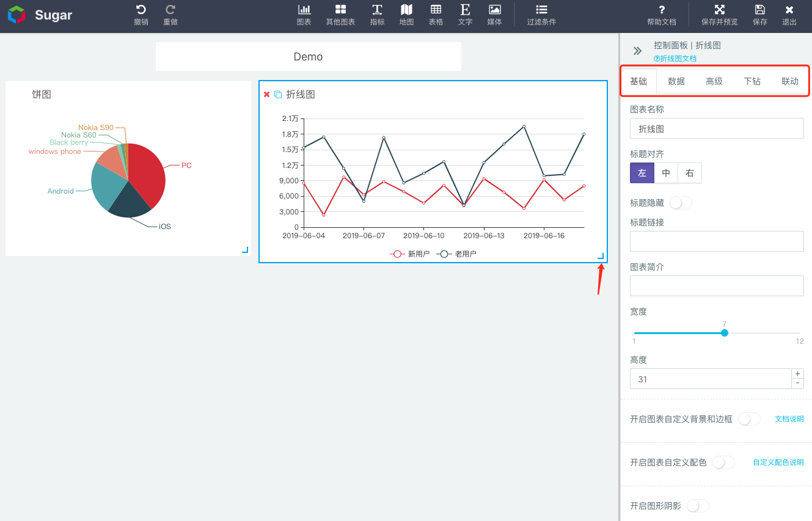Viewport: 812px width, 521px height.
Task: Increase 高度 with the plus stepper
Action: tap(797, 373)
